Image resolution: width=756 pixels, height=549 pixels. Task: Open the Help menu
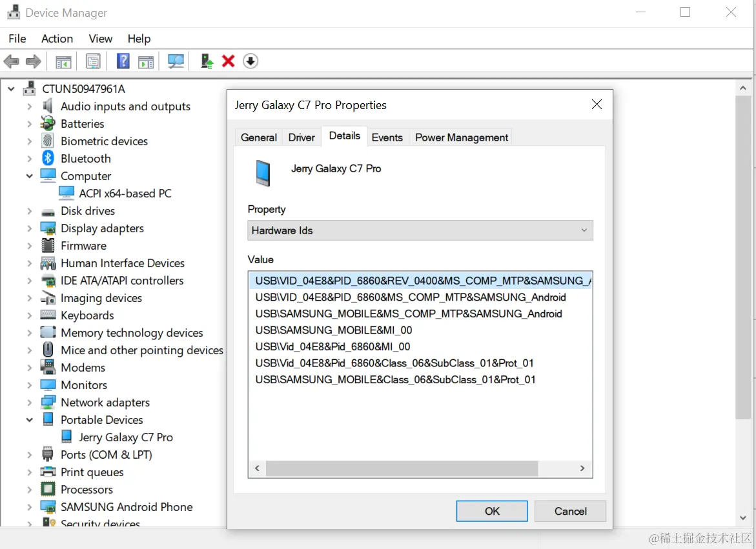point(139,39)
